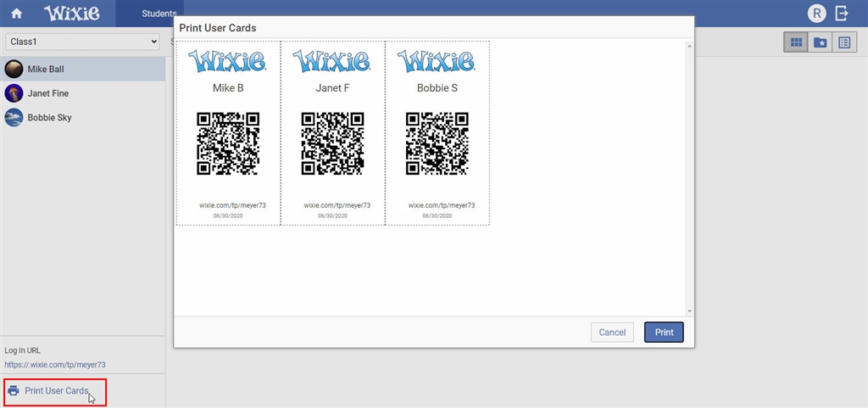Click the name Bobbie S on card
Image resolution: width=868 pixels, height=408 pixels.
click(437, 88)
